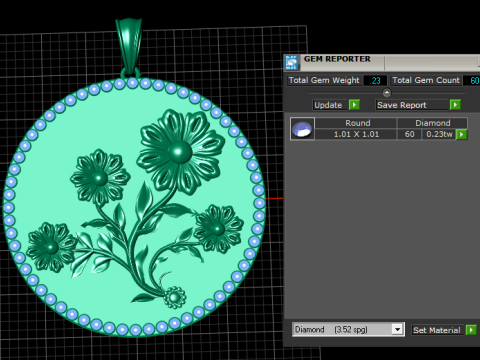Click the Total Gem Count value 60
The height and width of the screenshot is (360, 480).
point(473,80)
